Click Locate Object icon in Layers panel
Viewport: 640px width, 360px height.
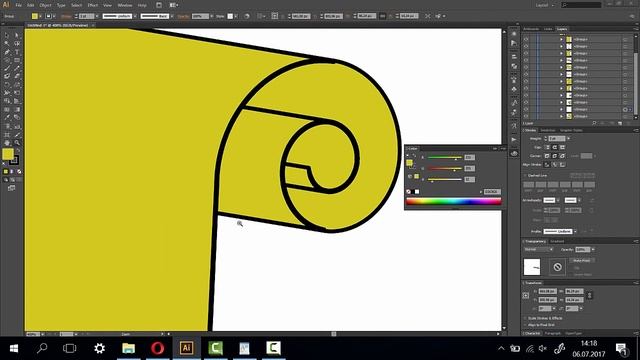[594, 123]
